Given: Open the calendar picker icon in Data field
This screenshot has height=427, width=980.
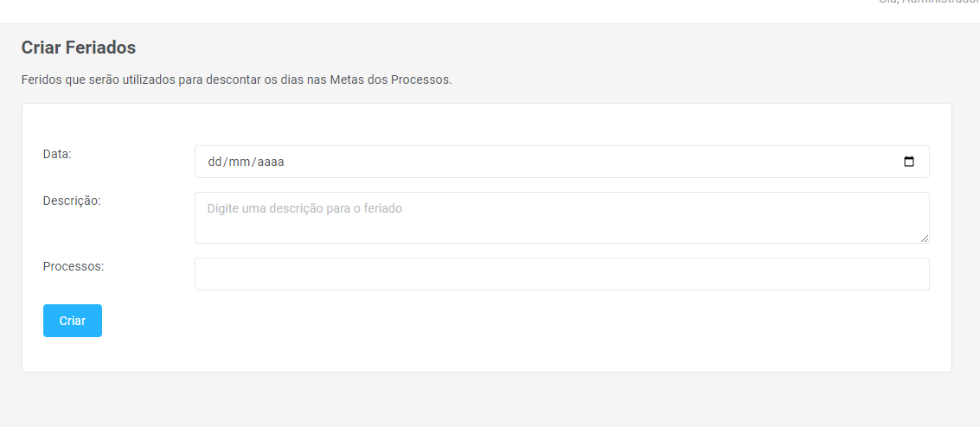Looking at the screenshot, I should [908, 162].
